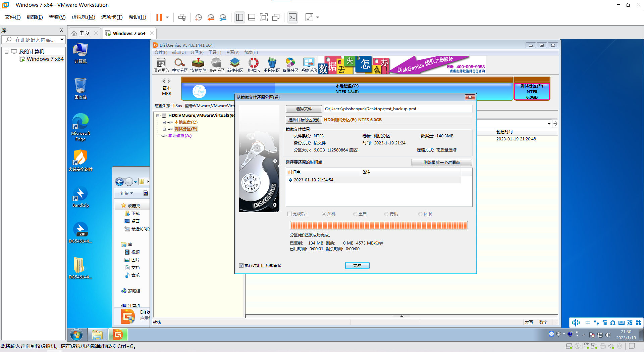
Task: Collapse 我的计算机 in VMware library
Action: pos(6,52)
